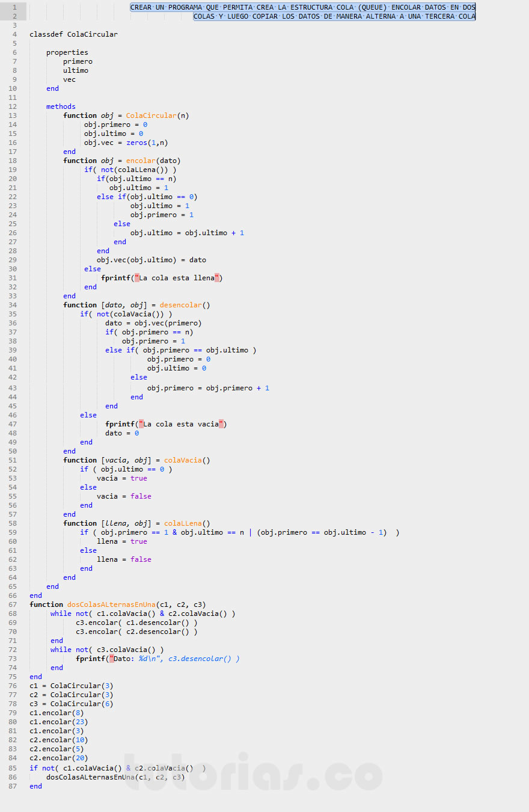The image size is (529, 812).
Task: Click 'dosColasALternasEnUna(c1, c2, c3)' call on line 86
Action: pyautogui.click(x=115, y=777)
